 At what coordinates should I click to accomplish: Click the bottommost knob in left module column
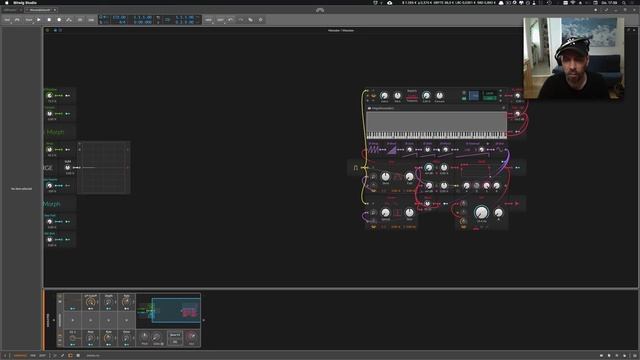click(49, 240)
